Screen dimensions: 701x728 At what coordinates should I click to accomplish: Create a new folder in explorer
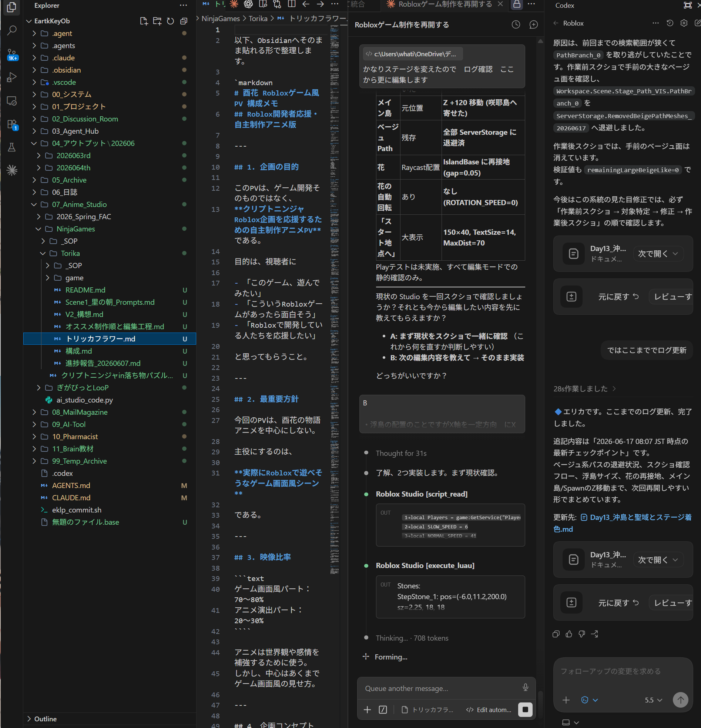pyautogui.click(x=157, y=21)
